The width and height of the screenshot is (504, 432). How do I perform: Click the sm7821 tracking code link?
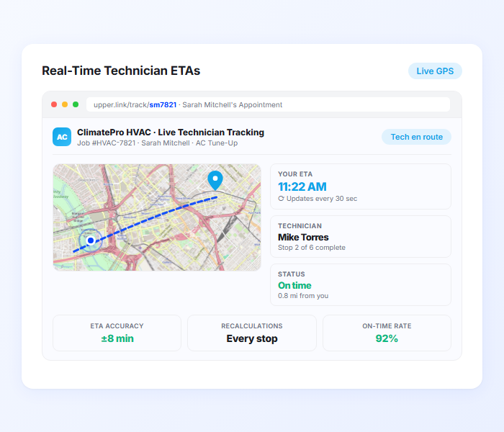[163, 105]
